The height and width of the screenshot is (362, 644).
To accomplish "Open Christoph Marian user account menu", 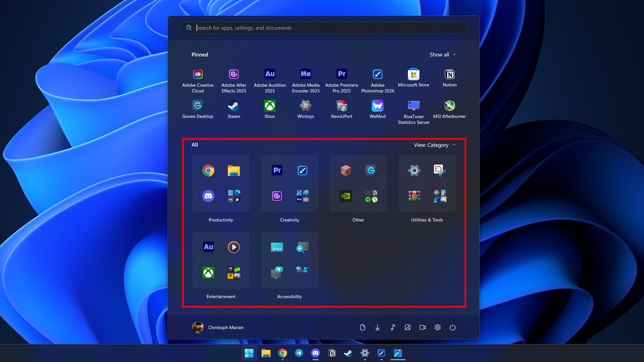I will [218, 327].
